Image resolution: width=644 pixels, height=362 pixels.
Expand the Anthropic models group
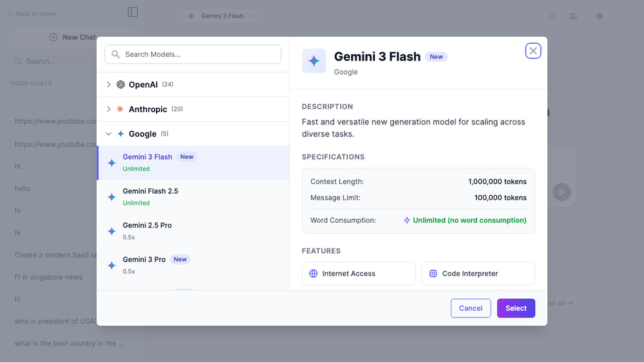tap(109, 110)
